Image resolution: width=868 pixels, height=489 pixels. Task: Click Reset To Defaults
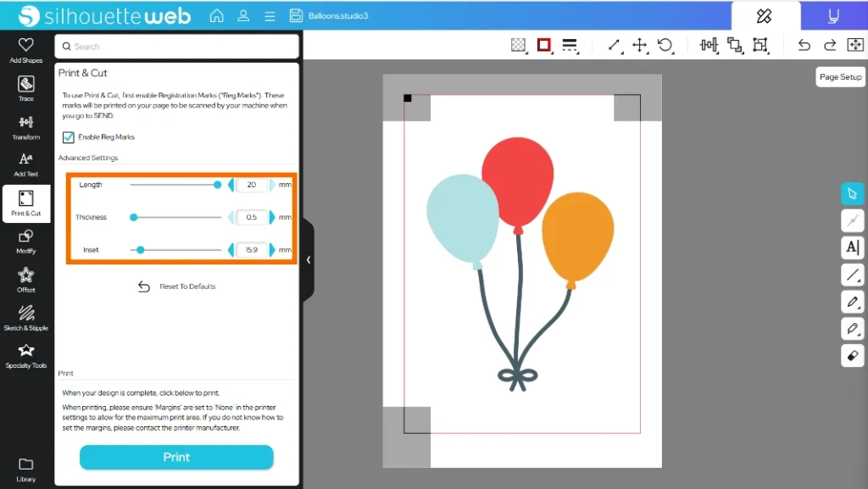pos(178,286)
